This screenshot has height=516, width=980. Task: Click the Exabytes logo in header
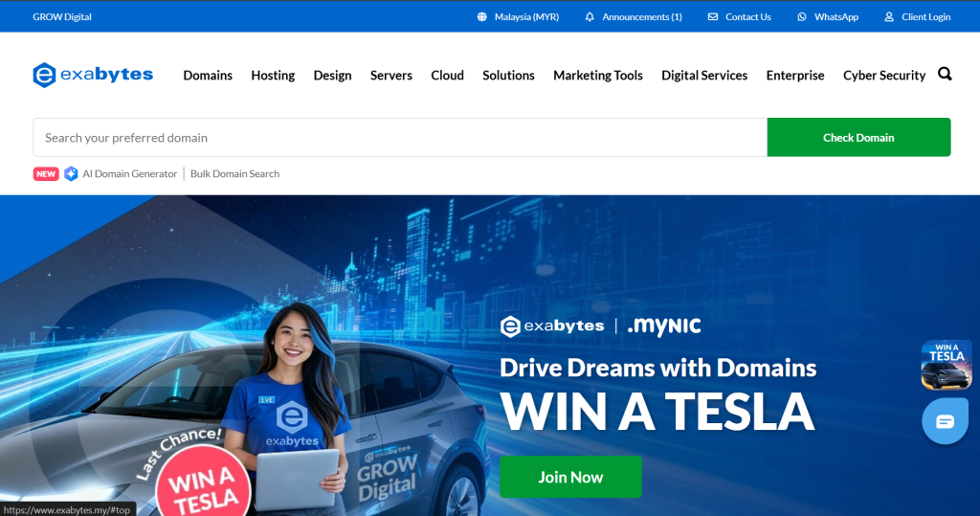pyautogui.click(x=93, y=75)
